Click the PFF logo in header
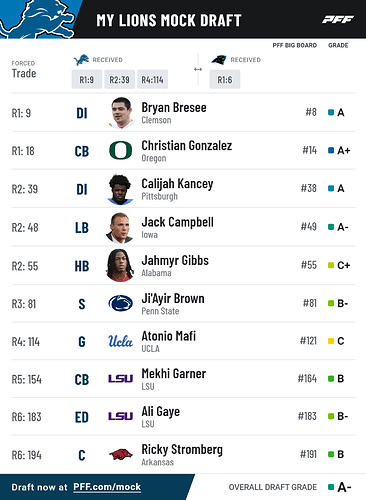366x500 pixels. click(x=338, y=20)
